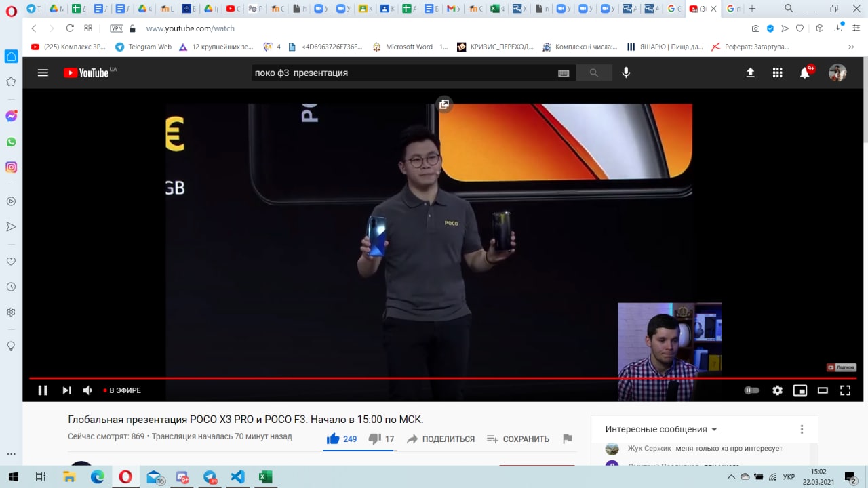Show more bookmarks with the chevron
Screen dimensions: 868x488
click(x=851, y=47)
